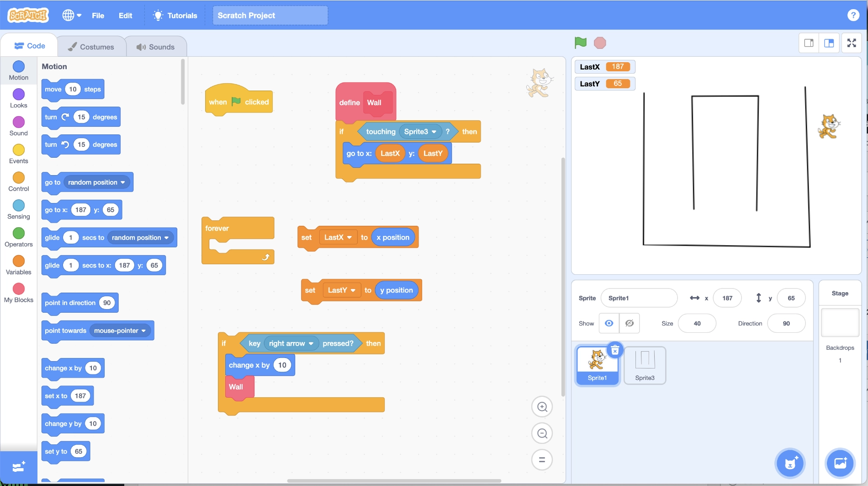Select the Variables category orange circle
The image size is (868, 486).
pos(19,261)
